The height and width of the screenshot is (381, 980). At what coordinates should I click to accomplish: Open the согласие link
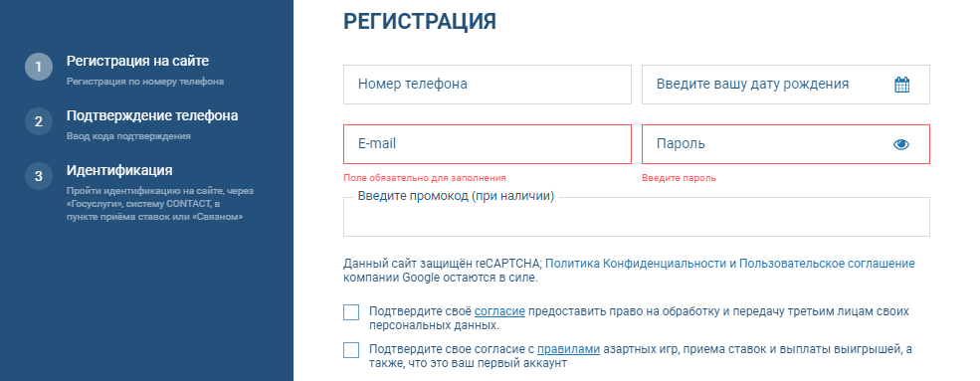pos(499,311)
